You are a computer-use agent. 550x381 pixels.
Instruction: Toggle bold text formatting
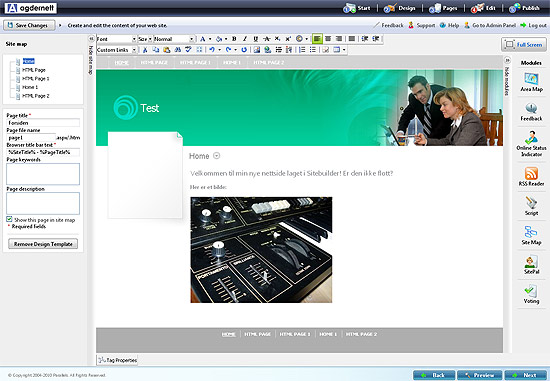click(x=234, y=39)
